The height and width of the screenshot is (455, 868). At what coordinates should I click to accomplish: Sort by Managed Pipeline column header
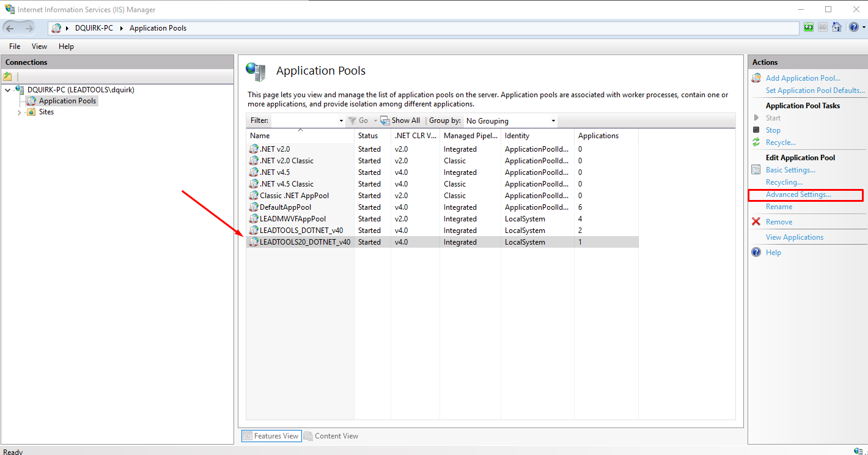[x=470, y=136]
